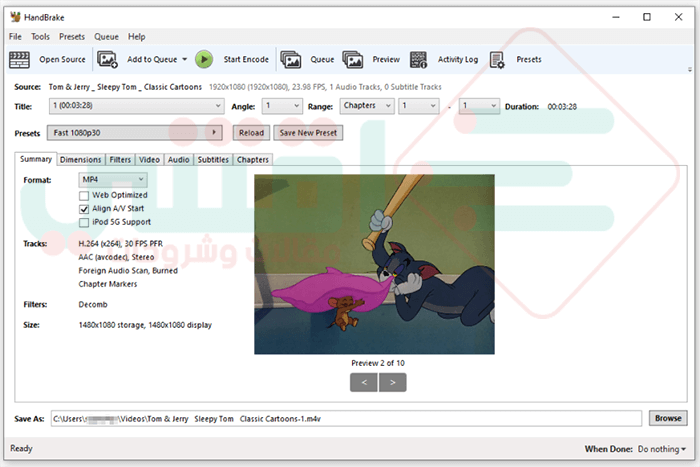Image resolution: width=700 pixels, height=467 pixels.
Task: Enable the Web Optimized checkbox
Action: (84, 196)
